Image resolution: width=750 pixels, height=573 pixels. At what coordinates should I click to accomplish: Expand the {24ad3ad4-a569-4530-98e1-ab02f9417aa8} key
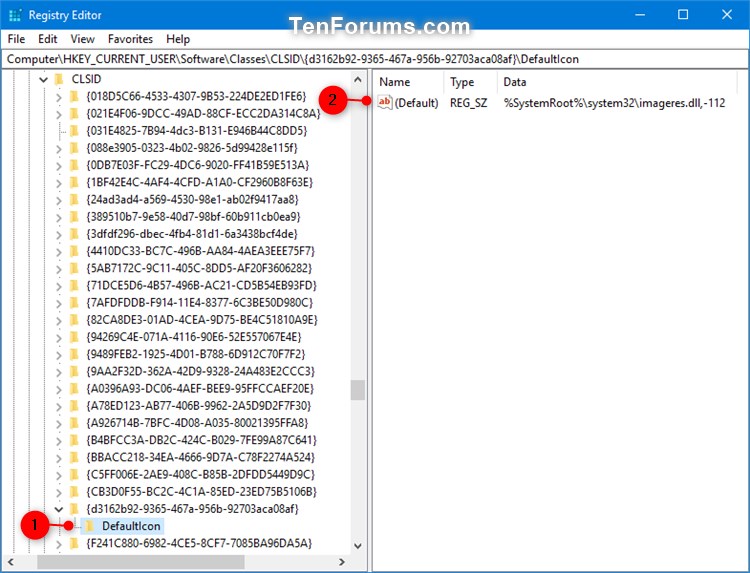tap(59, 200)
